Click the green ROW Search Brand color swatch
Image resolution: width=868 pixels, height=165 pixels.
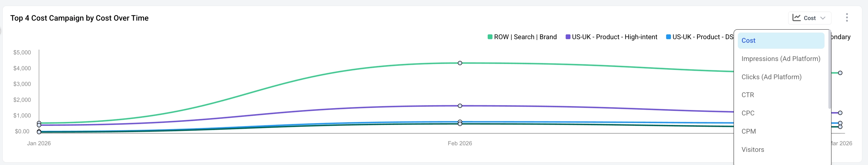(490, 37)
